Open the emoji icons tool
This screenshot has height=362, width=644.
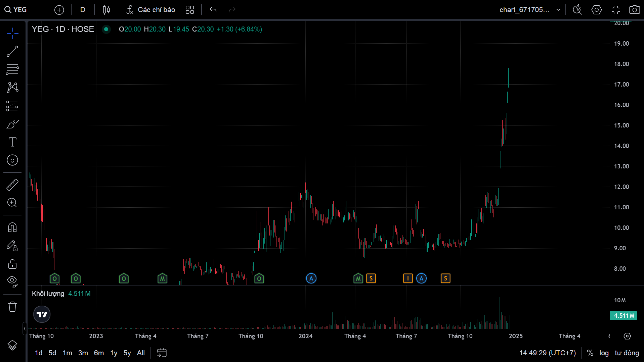[x=12, y=160]
